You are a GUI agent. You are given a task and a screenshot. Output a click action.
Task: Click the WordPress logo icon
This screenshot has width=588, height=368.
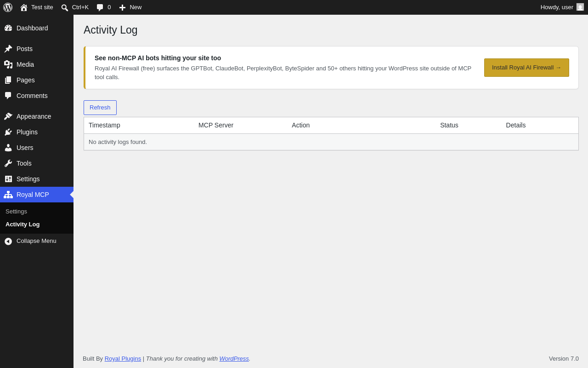tap(8, 7)
